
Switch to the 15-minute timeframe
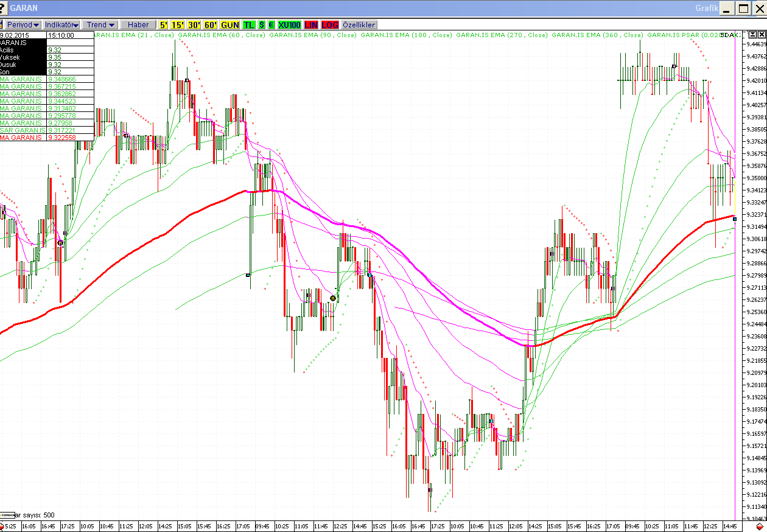tap(177, 25)
